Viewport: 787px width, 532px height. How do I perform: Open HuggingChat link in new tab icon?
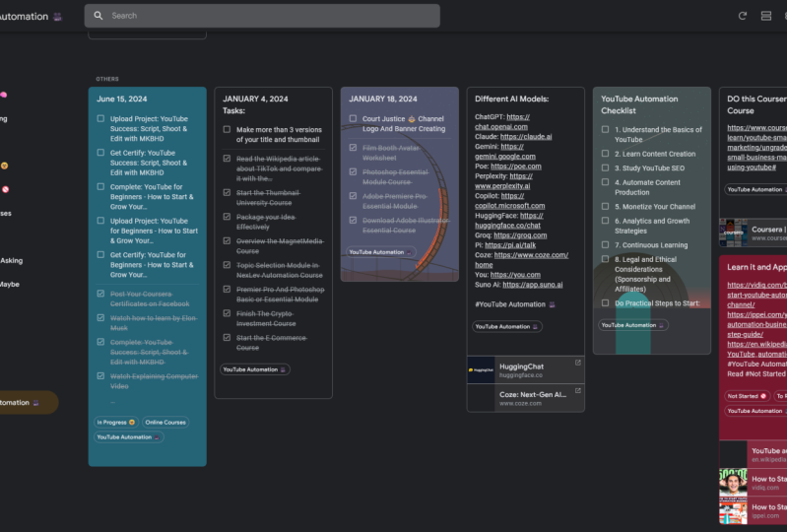[x=578, y=363]
